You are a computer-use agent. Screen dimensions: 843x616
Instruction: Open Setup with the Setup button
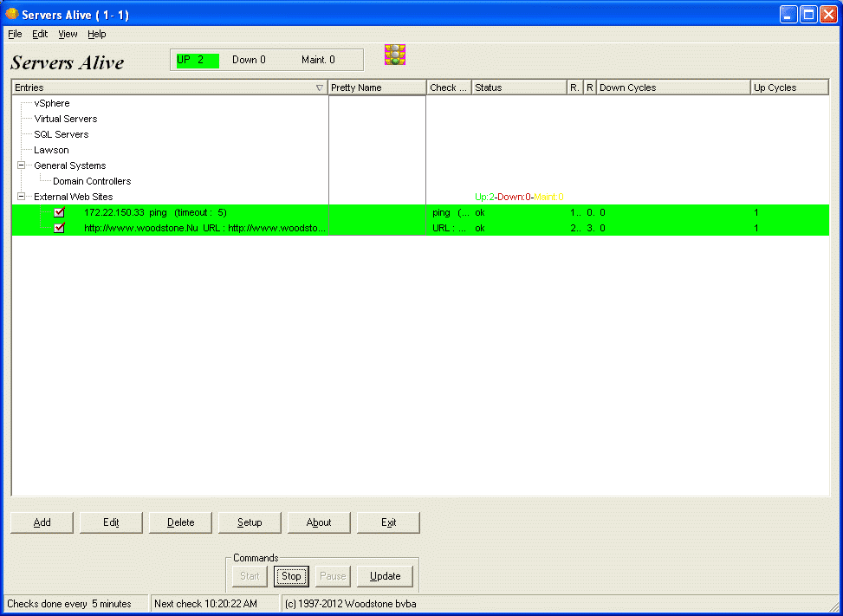pyautogui.click(x=250, y=522)
